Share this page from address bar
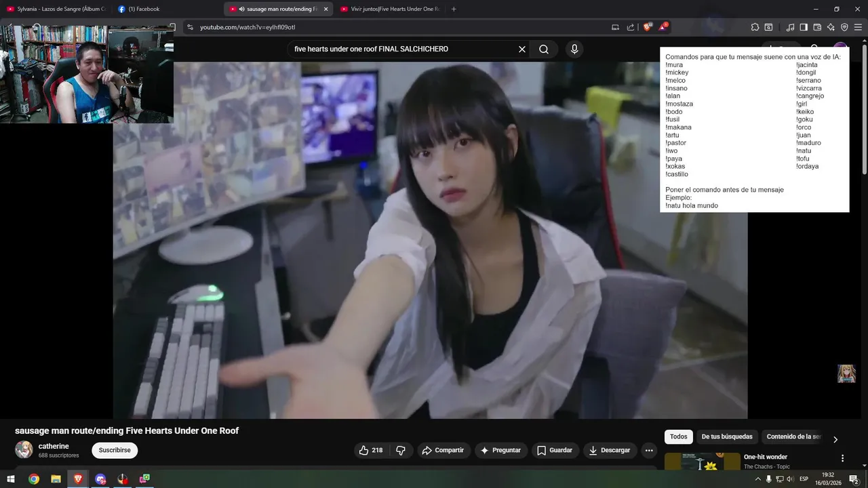Screen dimensions: 868x488 [x=631, y=27]
